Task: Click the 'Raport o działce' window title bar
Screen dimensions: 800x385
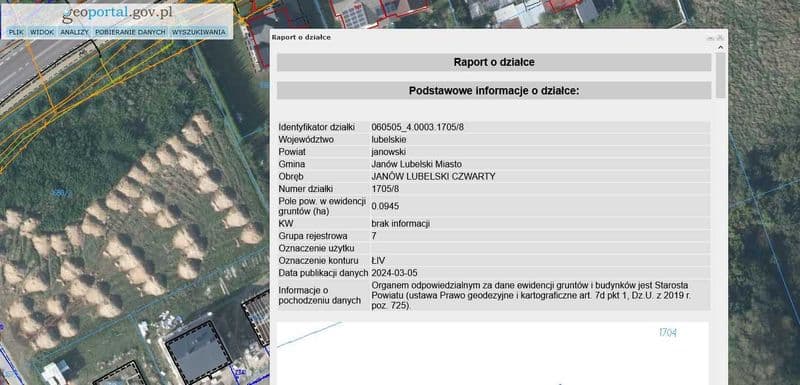Action: pyautogui.click(x=498, y=37)
